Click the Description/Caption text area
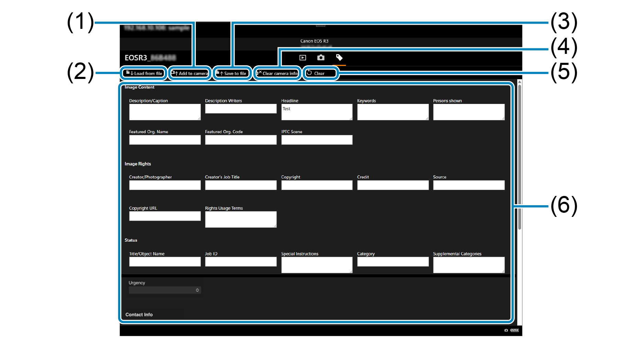644x349 pixels. [165, 112]
